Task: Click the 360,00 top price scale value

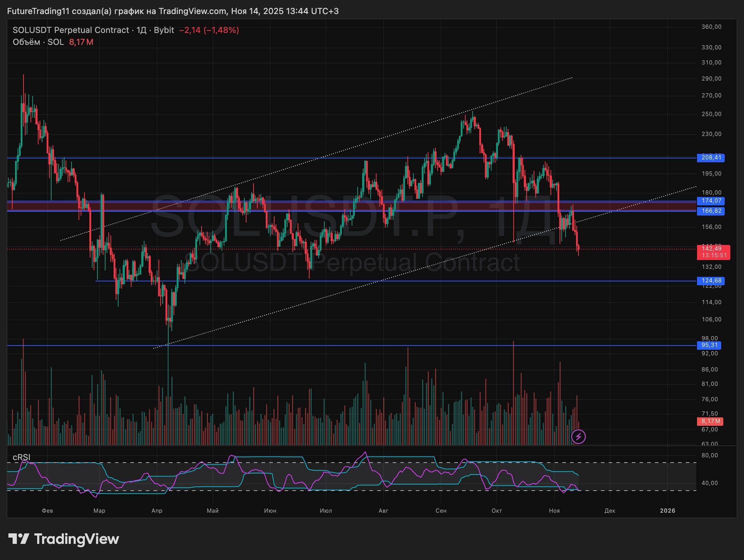Action: [711, 27]
